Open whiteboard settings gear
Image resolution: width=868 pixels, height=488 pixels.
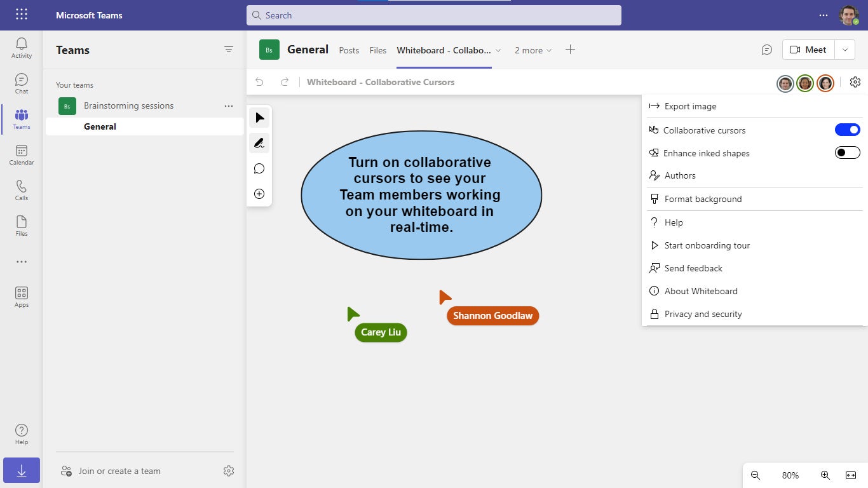pyautogui.click(x=855, y=82)
